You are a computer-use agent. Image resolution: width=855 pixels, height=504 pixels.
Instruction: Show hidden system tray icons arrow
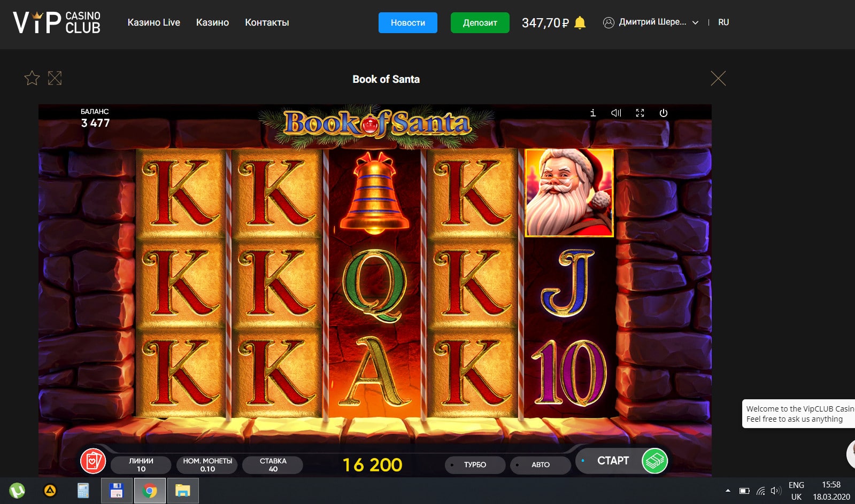click(728, 491)
